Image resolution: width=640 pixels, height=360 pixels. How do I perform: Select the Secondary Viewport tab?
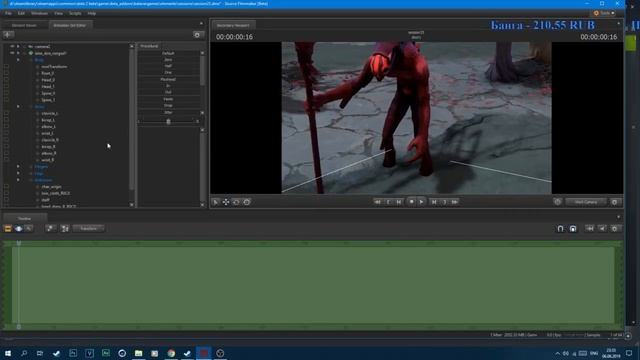click(233, 25)
